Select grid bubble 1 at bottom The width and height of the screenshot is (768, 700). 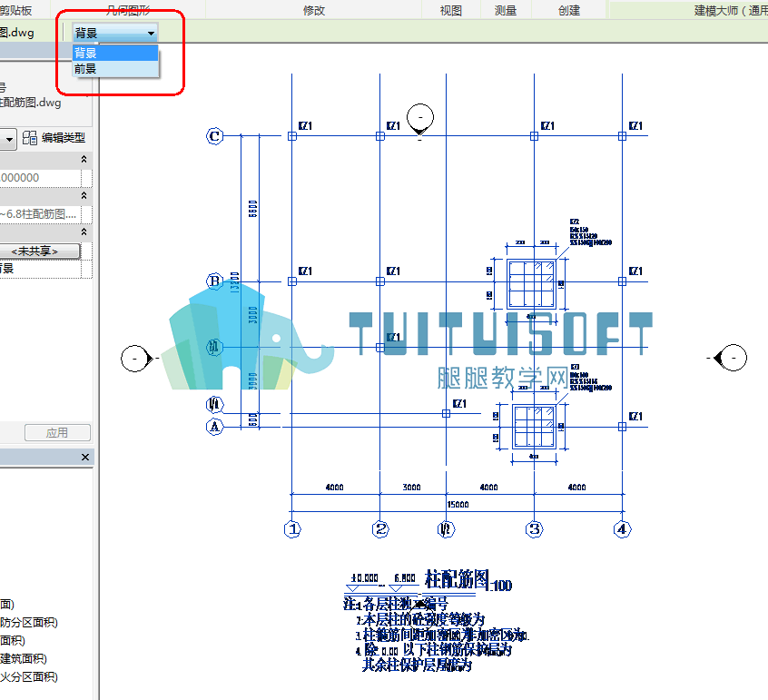coord(293,529)
